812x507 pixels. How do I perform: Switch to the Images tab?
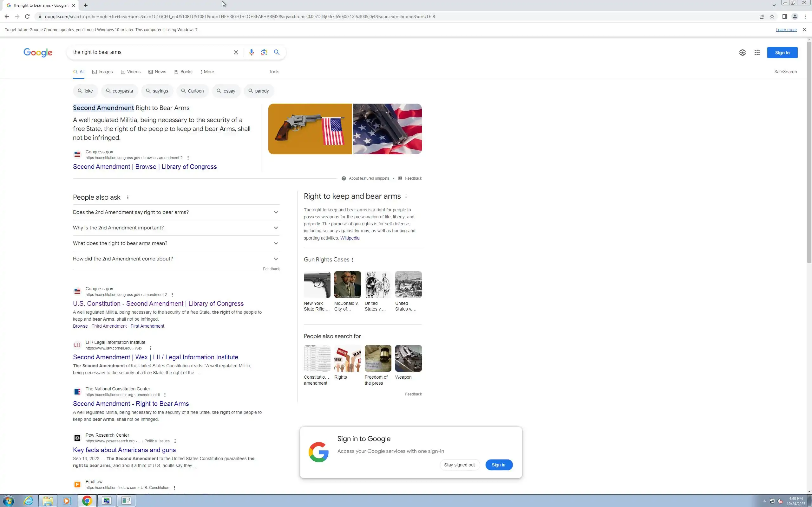[103, 72]
